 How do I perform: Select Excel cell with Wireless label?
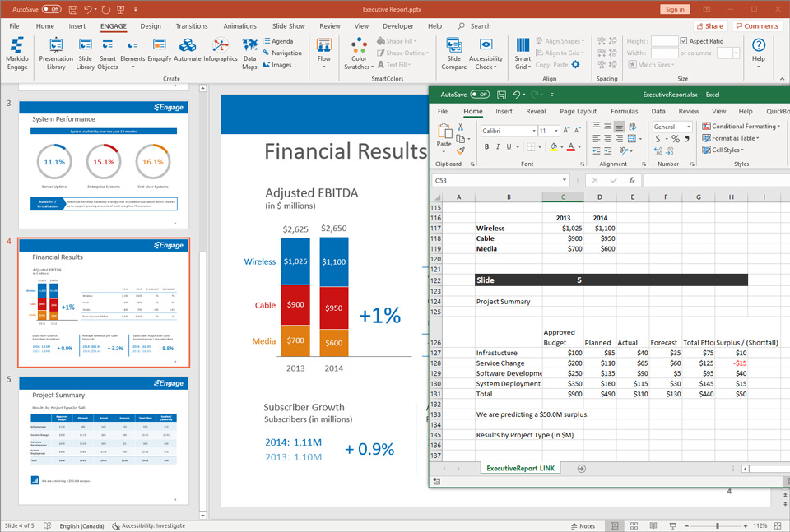point(509,228)
